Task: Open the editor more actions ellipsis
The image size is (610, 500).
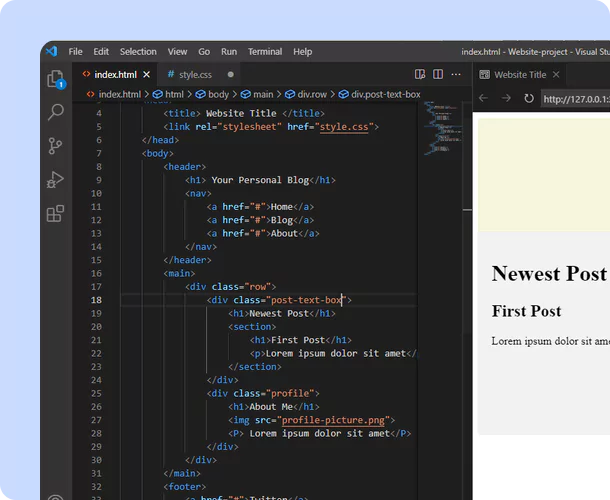Action: 455,74
